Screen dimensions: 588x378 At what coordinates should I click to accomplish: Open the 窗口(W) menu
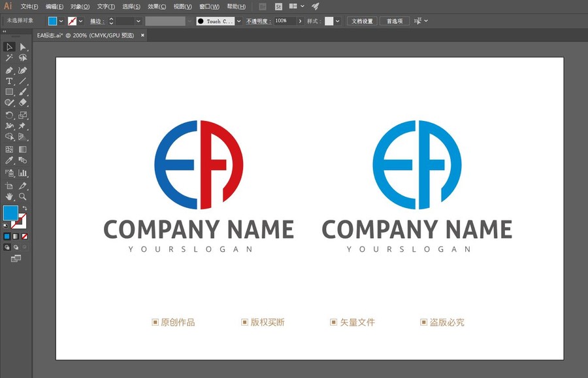[x=209, y=7]
